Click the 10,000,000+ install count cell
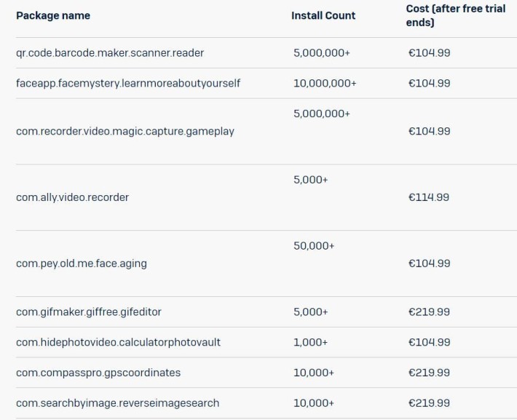The image size is (517, 420). (x=325, y=84)
